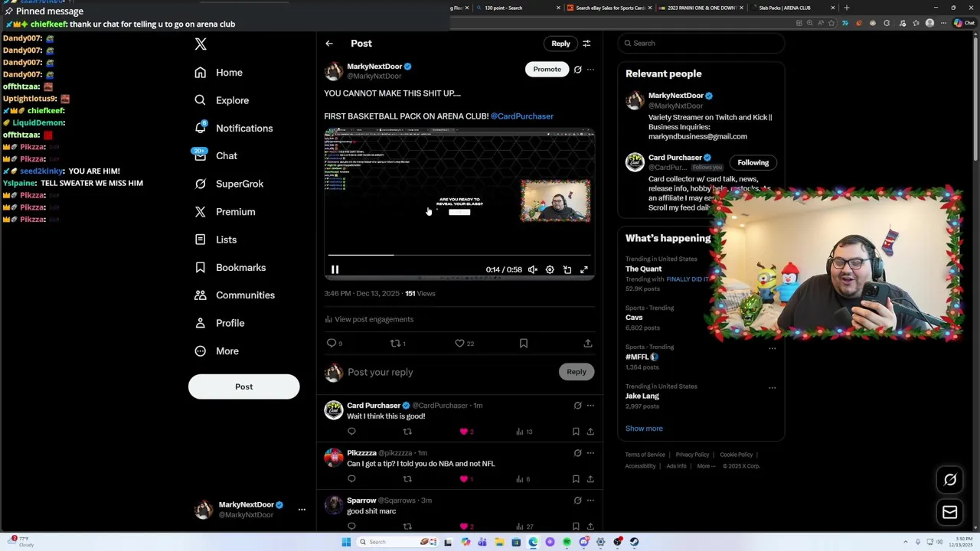Screen dimensions: 980x551
Task: Repost Card Purchaser's reply
Action: 407,432
